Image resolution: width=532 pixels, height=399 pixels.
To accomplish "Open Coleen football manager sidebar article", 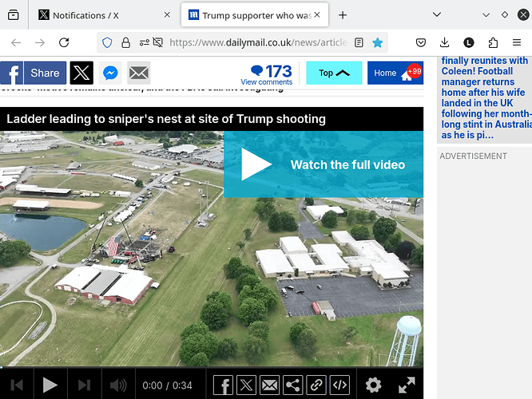I will pyautogui.click(x=486, y=97).
